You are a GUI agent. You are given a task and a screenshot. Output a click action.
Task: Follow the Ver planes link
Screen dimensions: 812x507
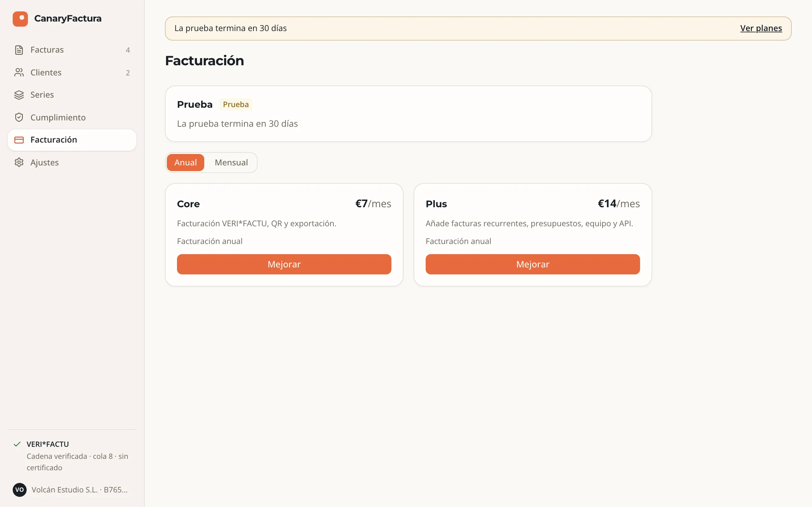[x=761, y=28]
